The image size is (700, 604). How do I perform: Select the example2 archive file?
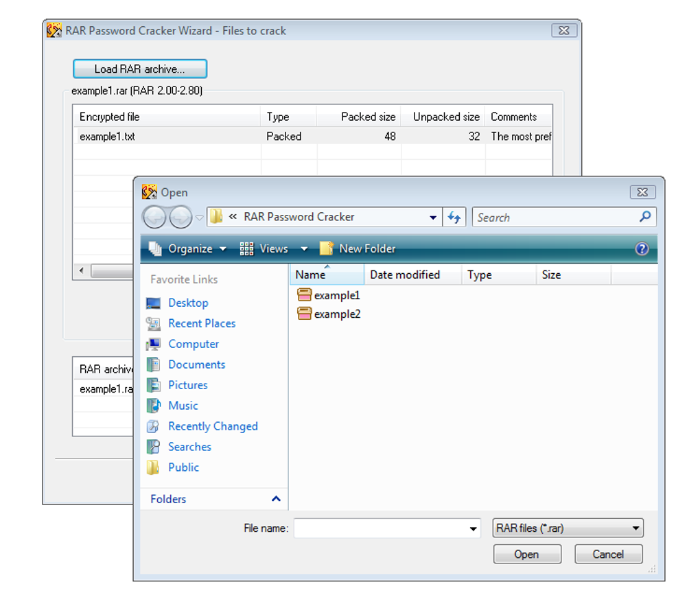coord(329,314)
